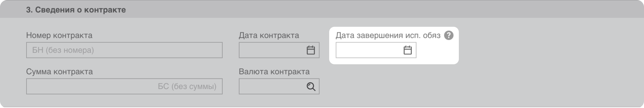The width and height of the screenshot is (644, 108).
Task: Click inside the Дата завершения date field
Action: [x=367, y=50]
